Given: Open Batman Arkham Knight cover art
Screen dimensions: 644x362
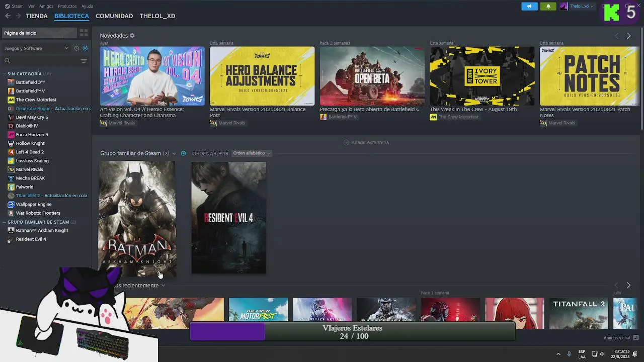Looking at the screenshot, I should [x=137, y=218].
